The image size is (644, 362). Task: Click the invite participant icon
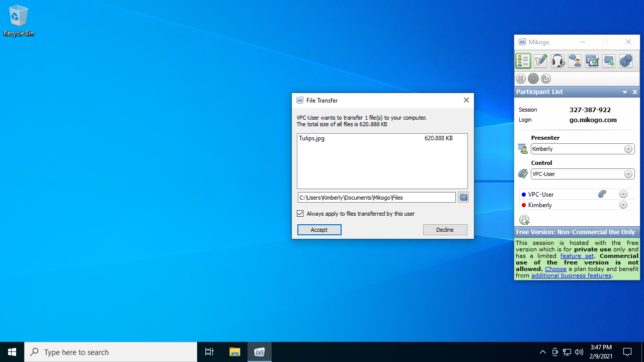click(524, 220)
